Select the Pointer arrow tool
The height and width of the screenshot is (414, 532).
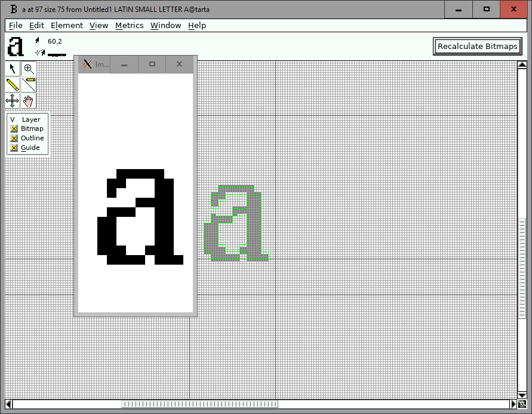coord(13,69)
